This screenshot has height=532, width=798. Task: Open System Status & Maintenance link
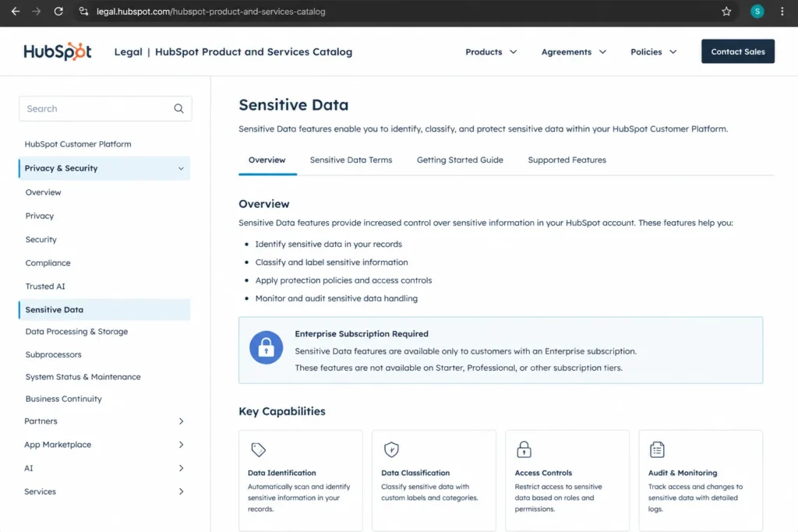click(x=83, y=377)
